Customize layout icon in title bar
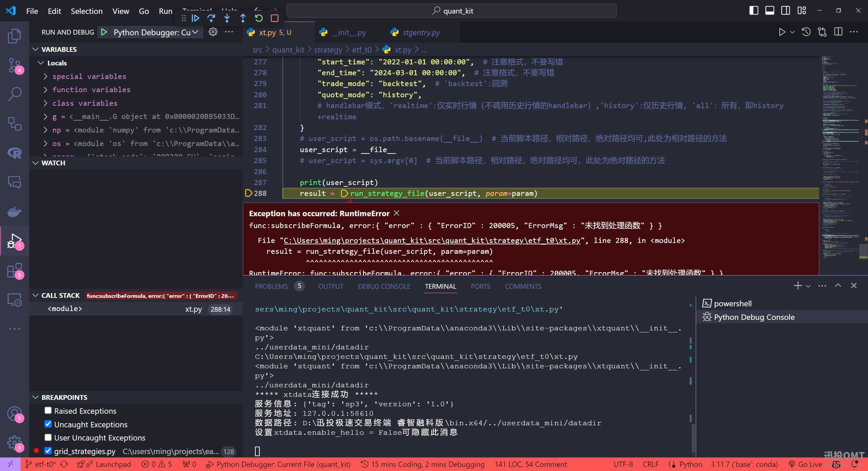868x471 pixels. [x=802, y=11]
